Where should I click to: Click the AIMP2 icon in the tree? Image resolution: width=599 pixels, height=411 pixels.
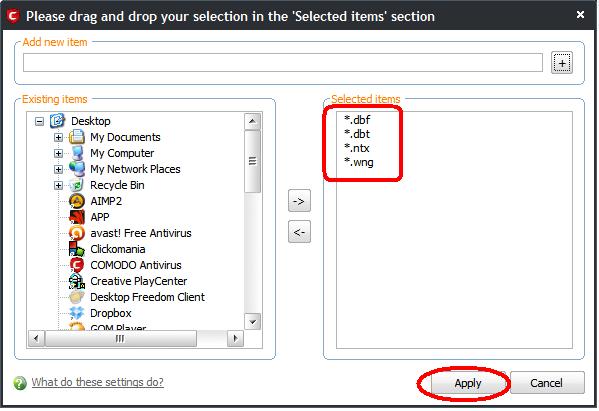(77, 201)
